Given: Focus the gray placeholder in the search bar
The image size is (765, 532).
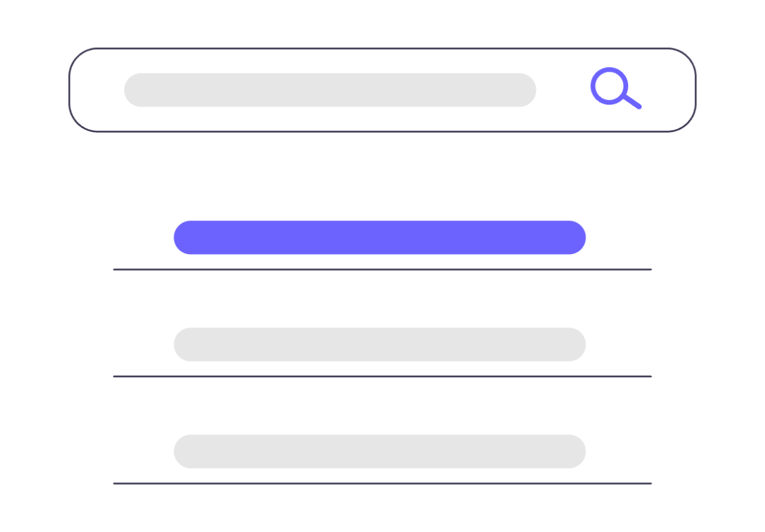Looking at the screenshot, I should pyautogui.click(x=330, y=90).
